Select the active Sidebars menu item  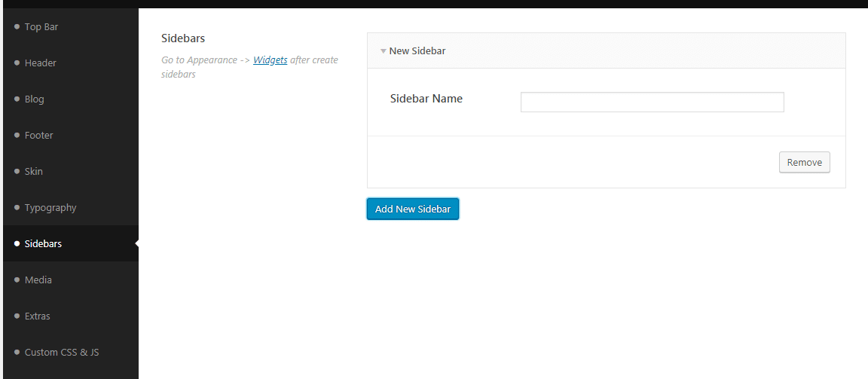[43, 244]
